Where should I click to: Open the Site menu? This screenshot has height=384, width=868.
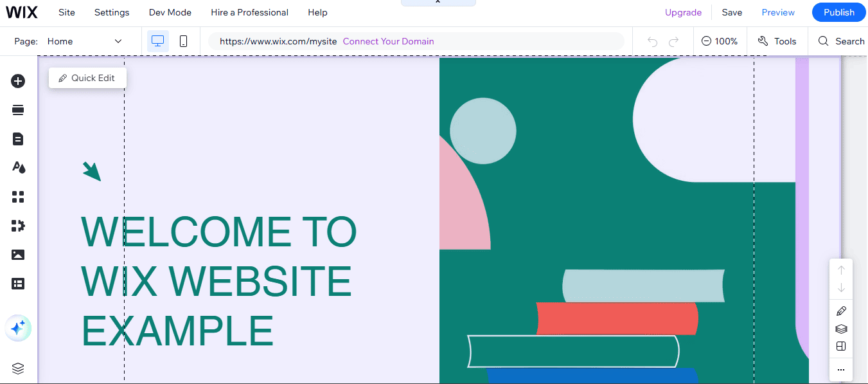point(67,12)
